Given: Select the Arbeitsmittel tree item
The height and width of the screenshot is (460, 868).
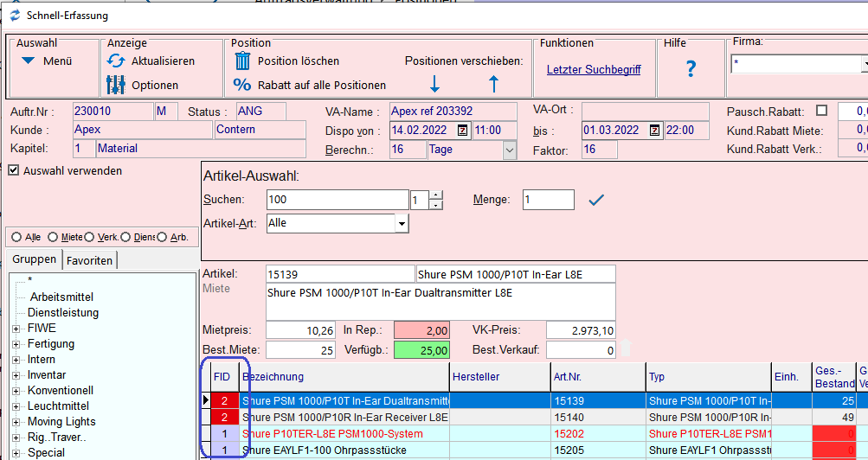Looking at the screenshot, I should tap(61, 297).
